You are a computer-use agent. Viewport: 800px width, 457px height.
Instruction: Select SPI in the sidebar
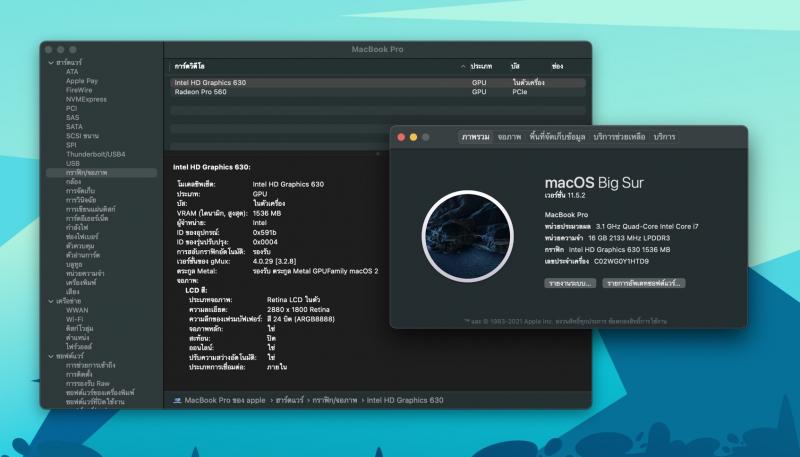[71, 145]
